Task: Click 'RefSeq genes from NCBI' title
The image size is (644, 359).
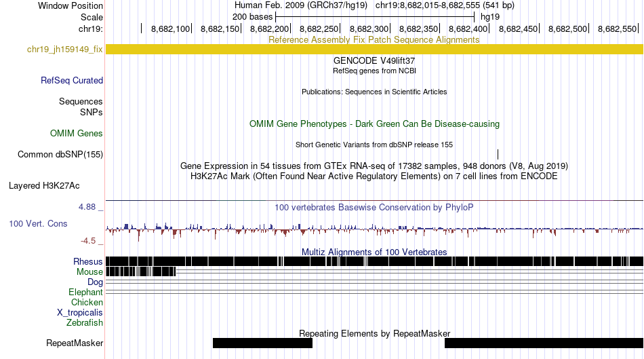Action: coord(374,71)
